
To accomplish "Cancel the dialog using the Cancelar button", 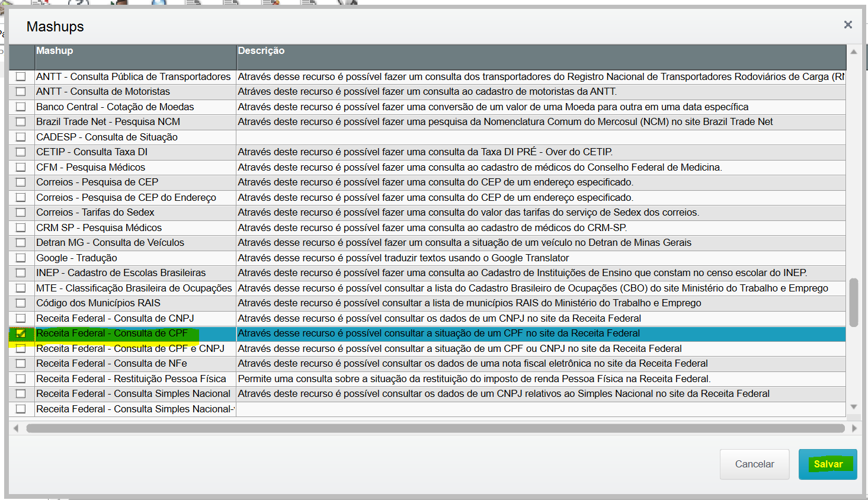I will (x=754, y=464).
